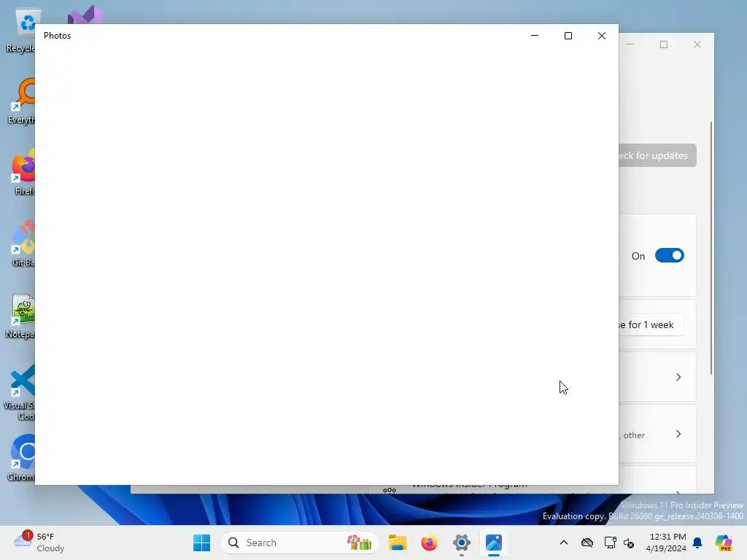Open the Chromium desktop shortcut
Image resolution: width=747 pixels, height=560 pixels.
(x=22, y=458)
